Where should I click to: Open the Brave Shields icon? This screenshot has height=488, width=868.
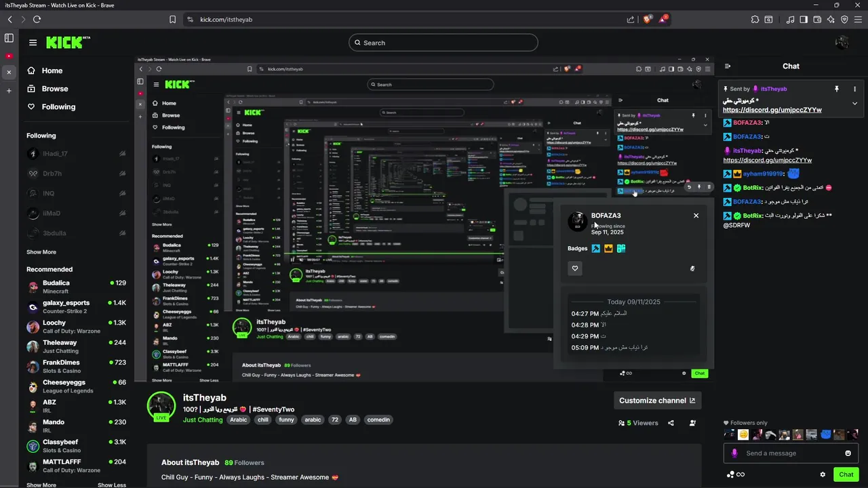[648, 20]
